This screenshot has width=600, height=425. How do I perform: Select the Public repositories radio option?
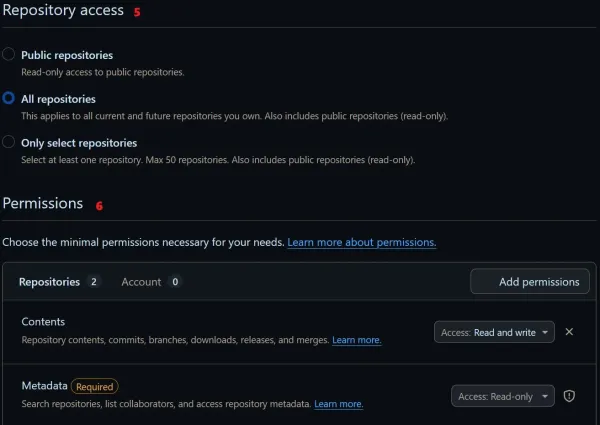coord(9,55)
